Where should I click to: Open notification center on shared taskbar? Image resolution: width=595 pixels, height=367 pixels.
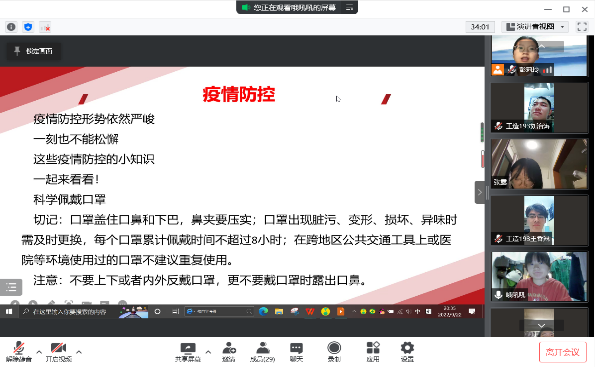(472, 312)
